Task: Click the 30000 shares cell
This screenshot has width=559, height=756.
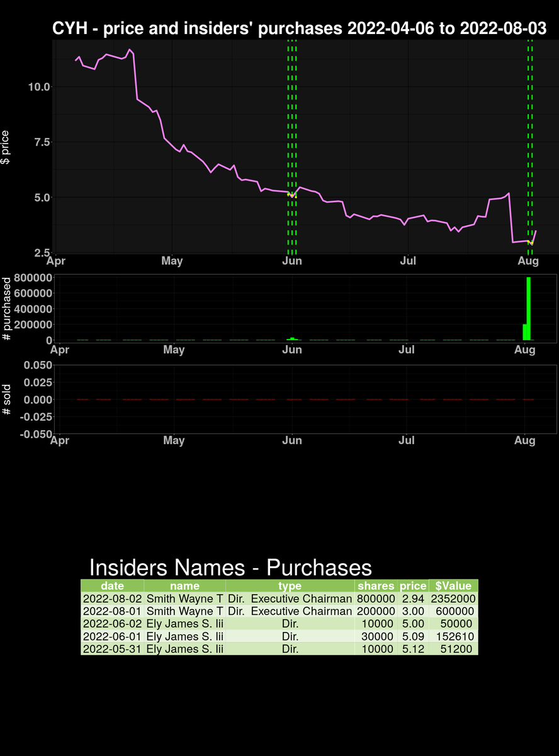Action: [x=376, y=636]
